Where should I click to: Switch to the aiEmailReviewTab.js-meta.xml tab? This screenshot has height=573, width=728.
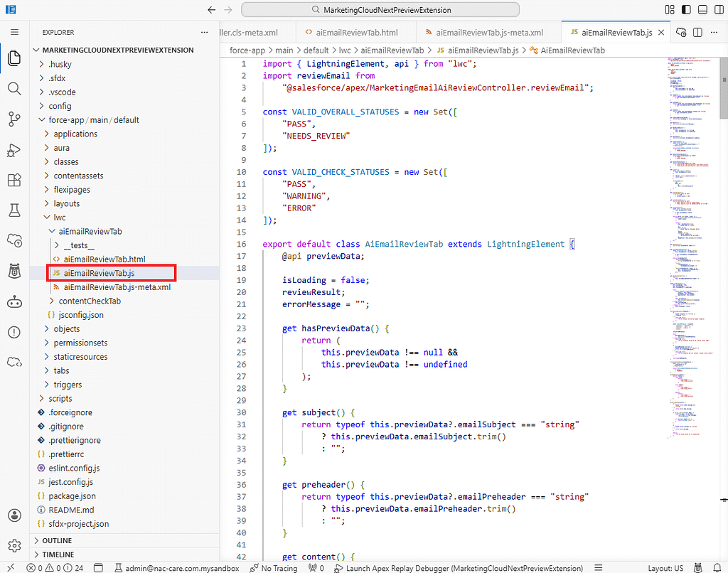(x=489, y=33)
